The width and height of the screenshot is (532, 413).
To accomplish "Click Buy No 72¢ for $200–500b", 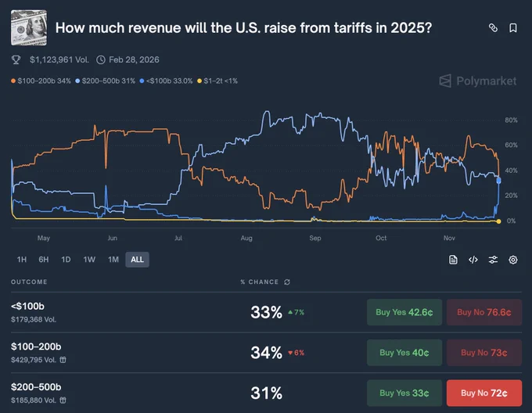I will (484, 393).
